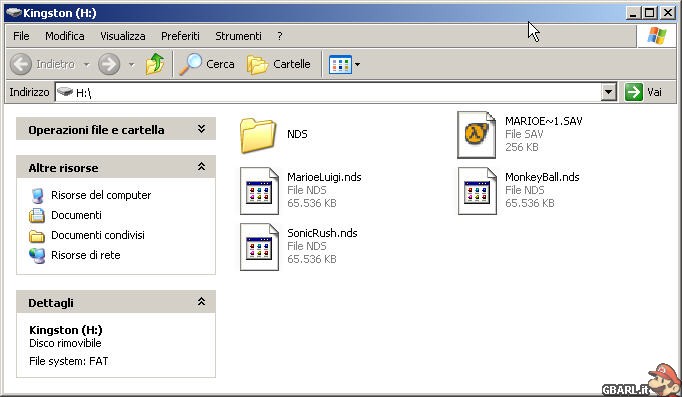Click the Indietro back arrow icon

click(21, 64)
